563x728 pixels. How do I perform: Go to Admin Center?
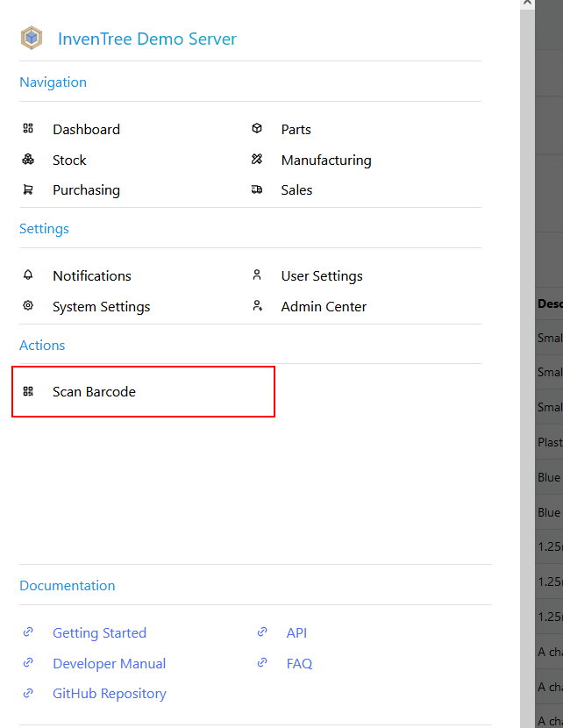[324, 306]
